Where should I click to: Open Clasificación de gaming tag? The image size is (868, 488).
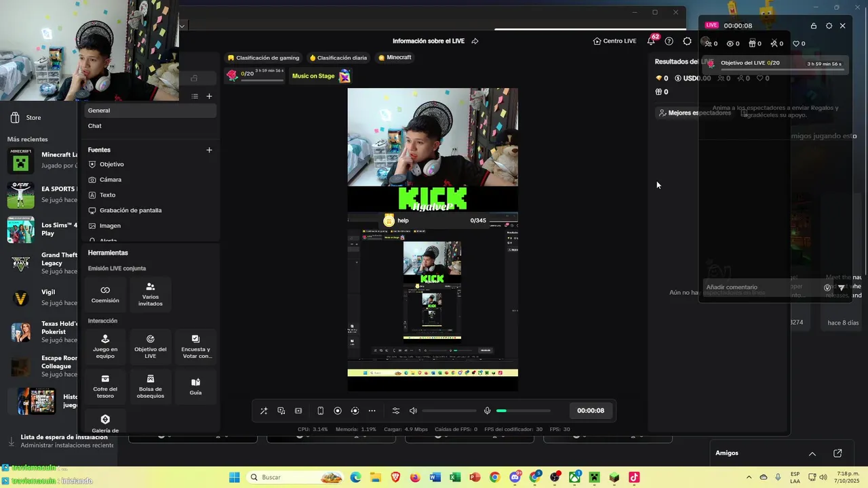263,58
